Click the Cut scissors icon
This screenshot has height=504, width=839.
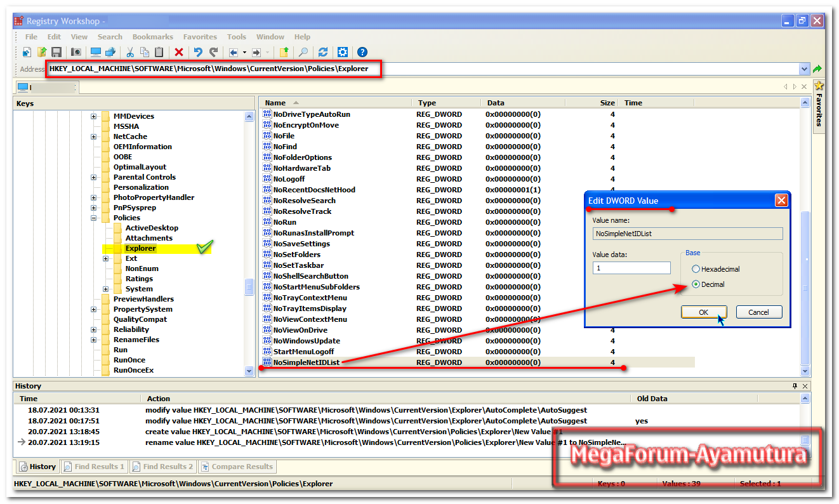tap(130, 52)
